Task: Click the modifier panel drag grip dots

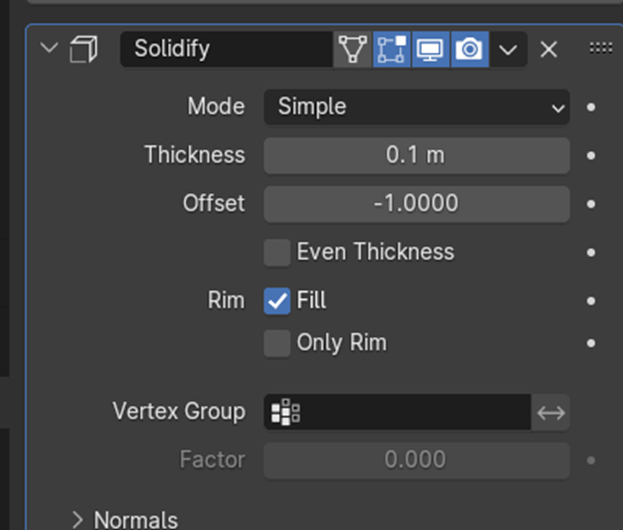Action: 600,48
